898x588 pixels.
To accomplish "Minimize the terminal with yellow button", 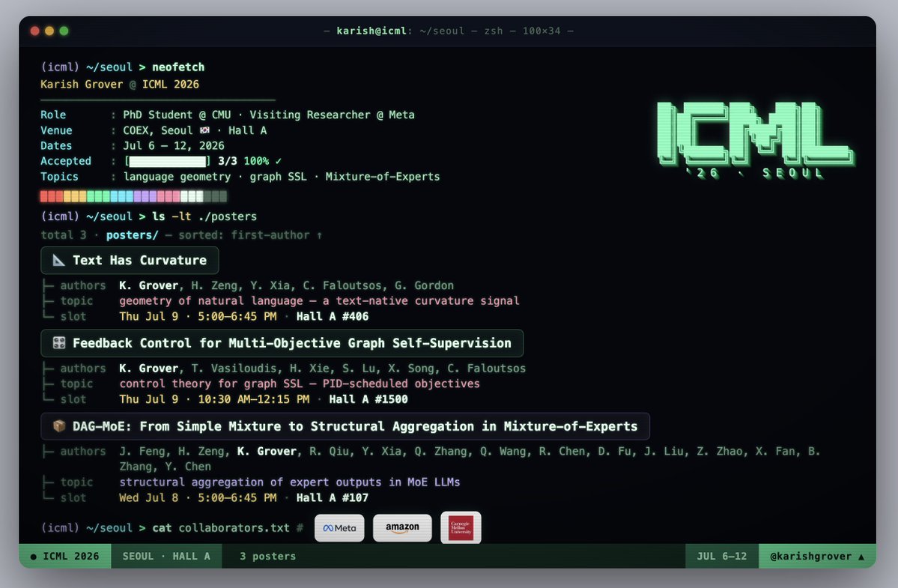I will pyautogui.click(x=49, y=31).
